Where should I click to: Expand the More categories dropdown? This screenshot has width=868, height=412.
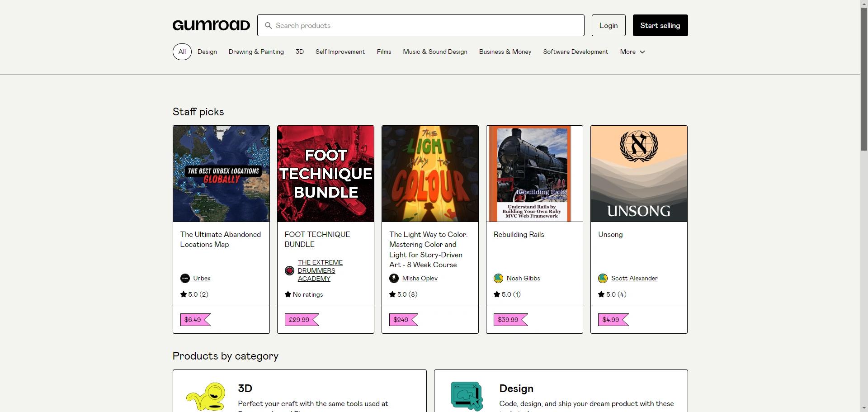632,52
